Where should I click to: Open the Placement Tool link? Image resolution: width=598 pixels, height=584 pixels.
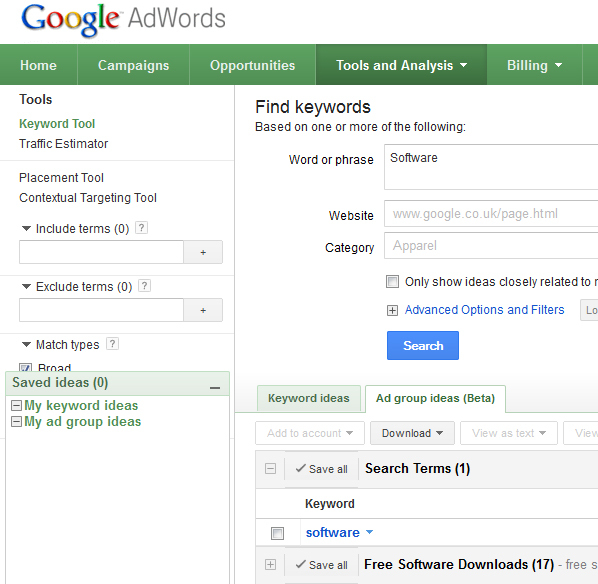coord(61,178)
